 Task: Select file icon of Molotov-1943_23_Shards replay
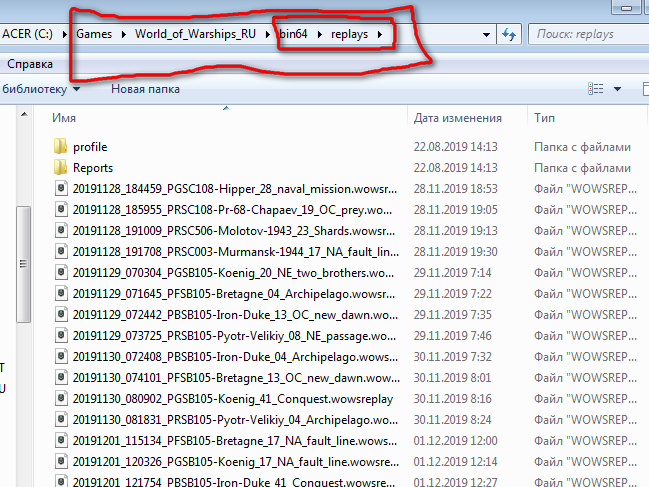(x=61, y=230)
